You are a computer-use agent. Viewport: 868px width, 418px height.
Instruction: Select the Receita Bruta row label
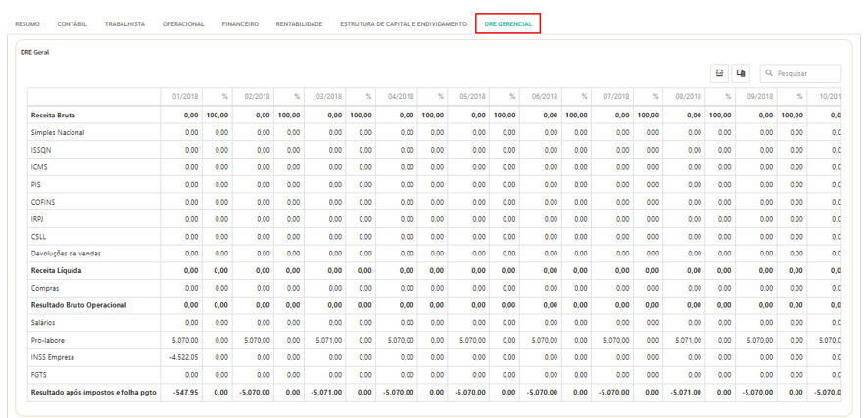[x=53, y=115]
